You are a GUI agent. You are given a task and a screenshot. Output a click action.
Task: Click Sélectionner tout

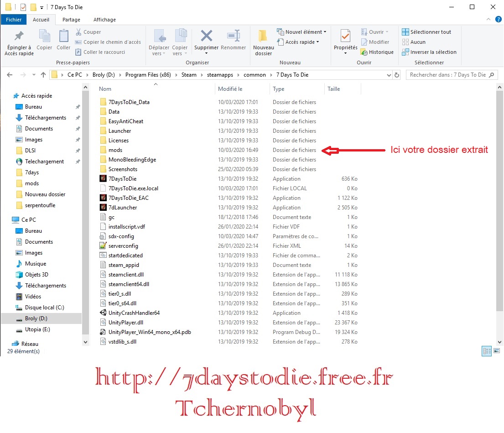pyautogui.click(x=426, y=32)
